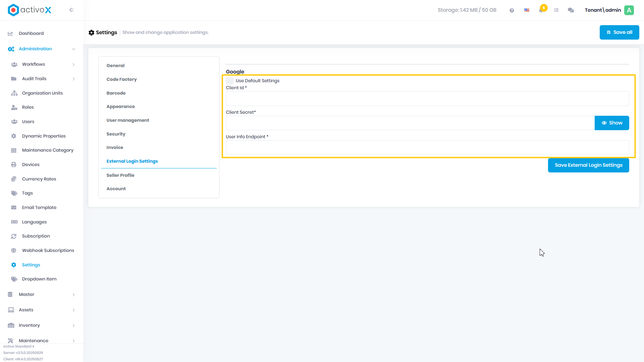Viewport: 644px width, 362px height.
Task: Click the Maintenance Category grid icon
Action: coord(14,150)
